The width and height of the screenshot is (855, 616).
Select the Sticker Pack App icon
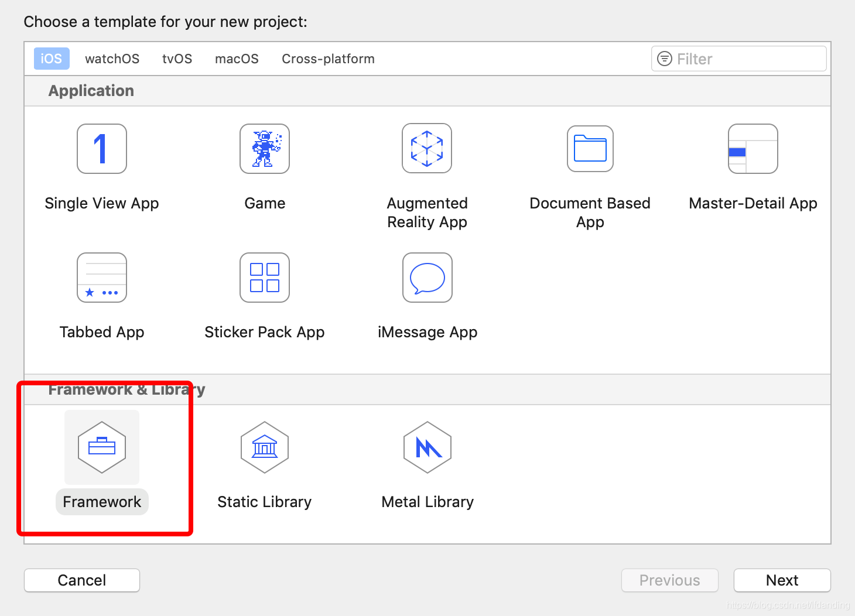(265, 278)
